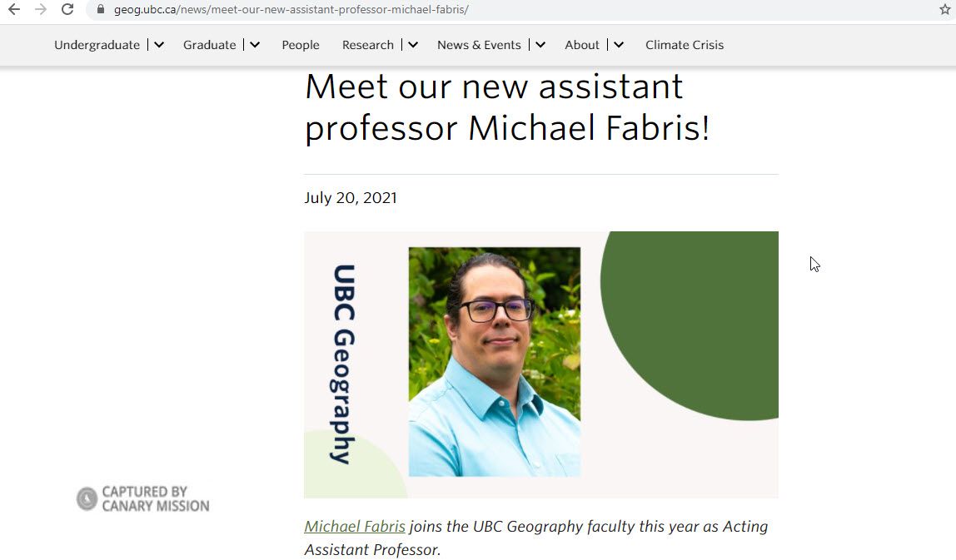956x560 pixels.
Task: Open the Climate Crisis menu item
Action: 685,45
